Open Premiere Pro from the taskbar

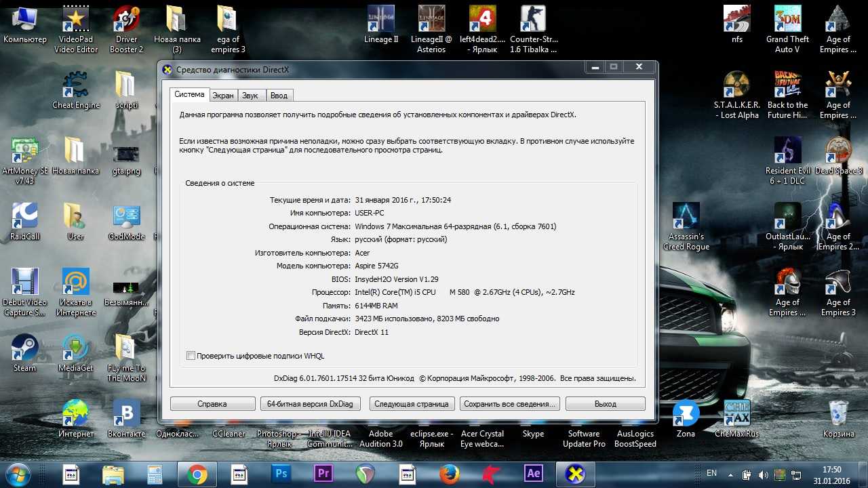coord(323,474)
